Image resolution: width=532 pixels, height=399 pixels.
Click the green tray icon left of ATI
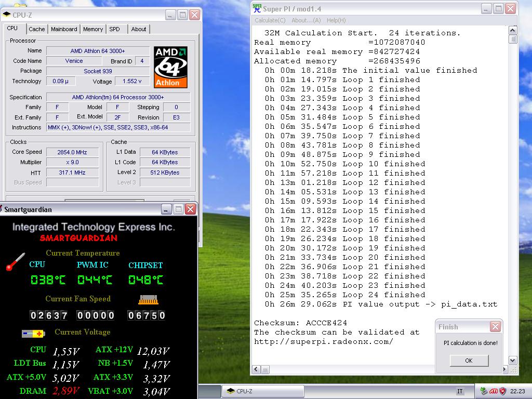click(484, 391)
